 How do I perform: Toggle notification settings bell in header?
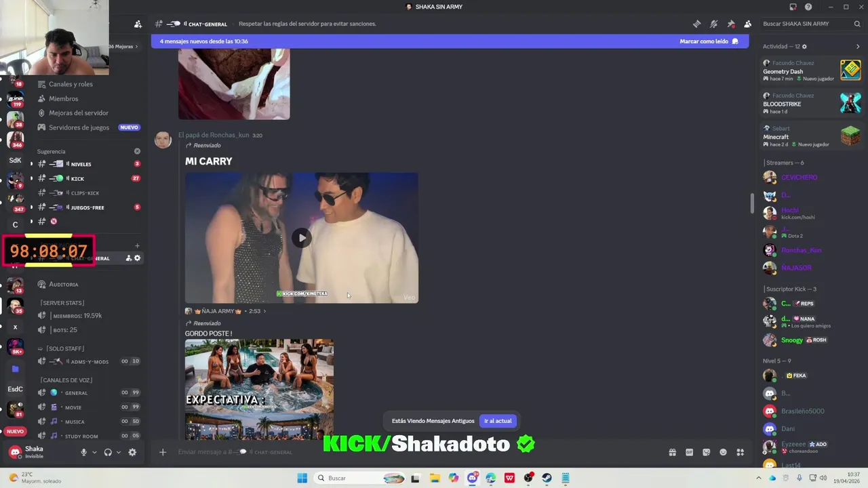coord(713,24)
